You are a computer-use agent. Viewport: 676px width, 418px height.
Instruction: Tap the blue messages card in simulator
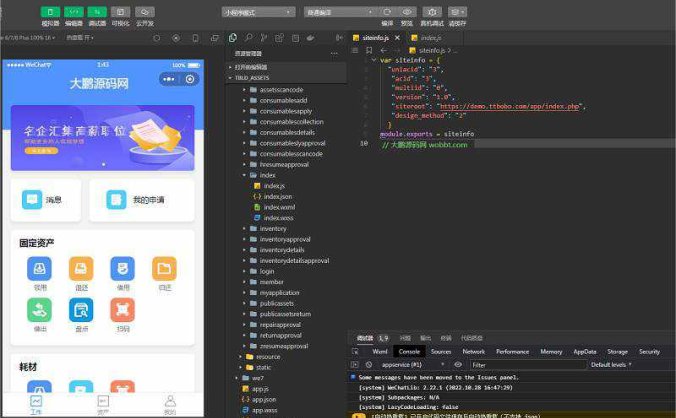[x=46, y=200]
